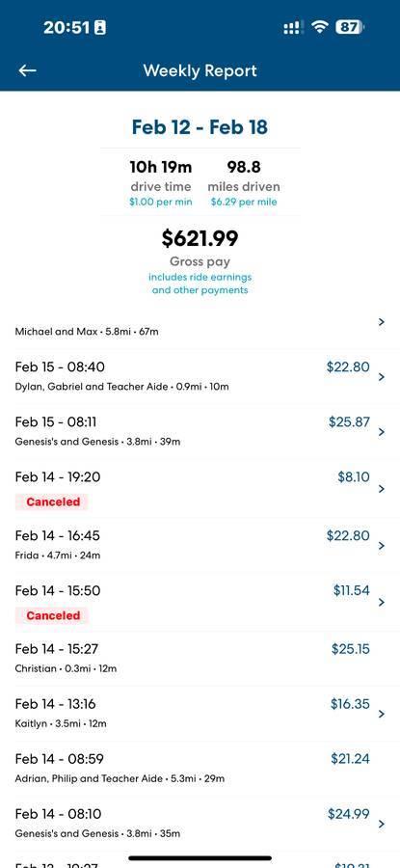Expand Feb 15 - 08:40 ride chevron

(381, 377)
